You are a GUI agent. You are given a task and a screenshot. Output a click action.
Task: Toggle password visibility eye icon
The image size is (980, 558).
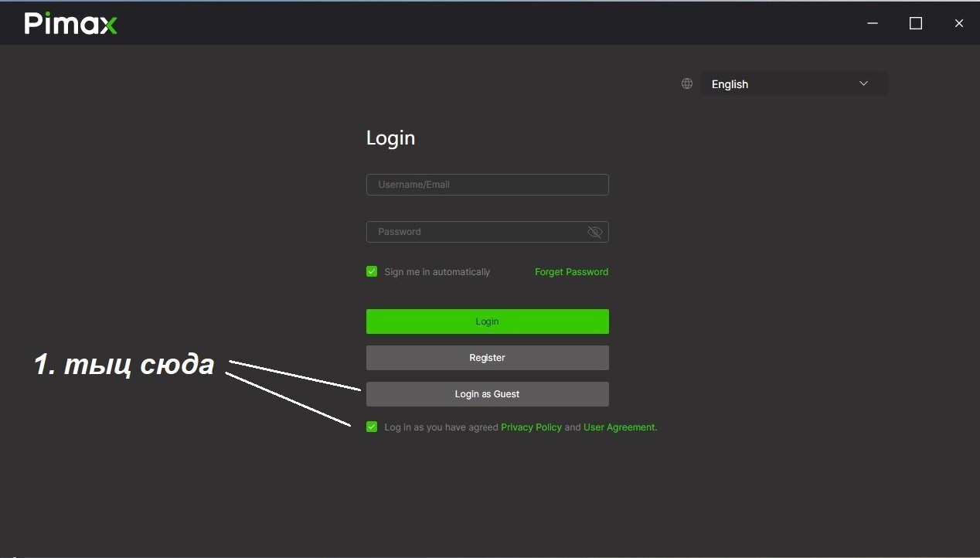[x=594, y=232]
